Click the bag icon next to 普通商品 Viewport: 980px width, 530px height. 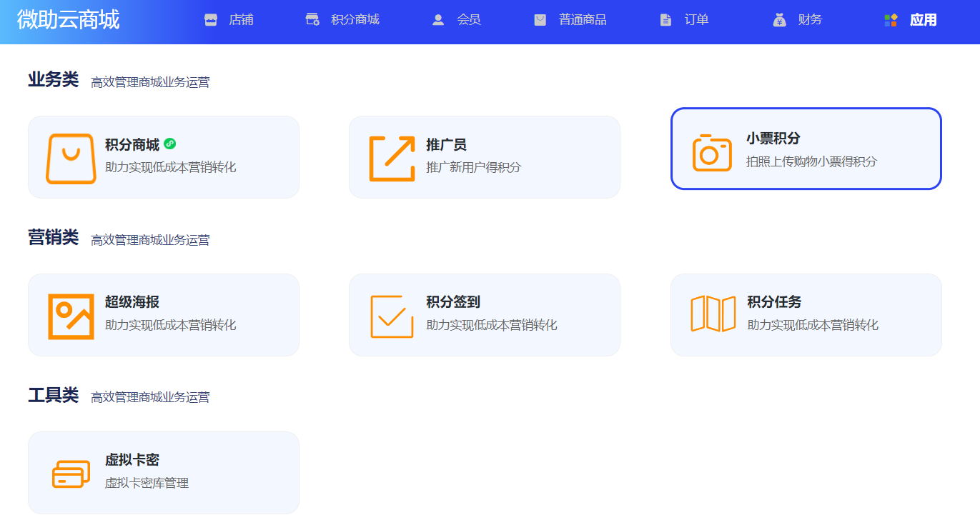point(540,20)
